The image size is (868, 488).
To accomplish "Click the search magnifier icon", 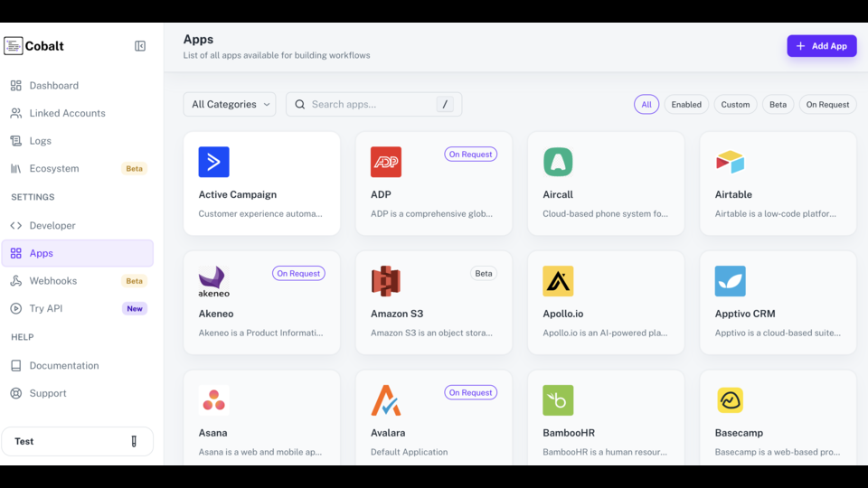I will click(300, 104).
